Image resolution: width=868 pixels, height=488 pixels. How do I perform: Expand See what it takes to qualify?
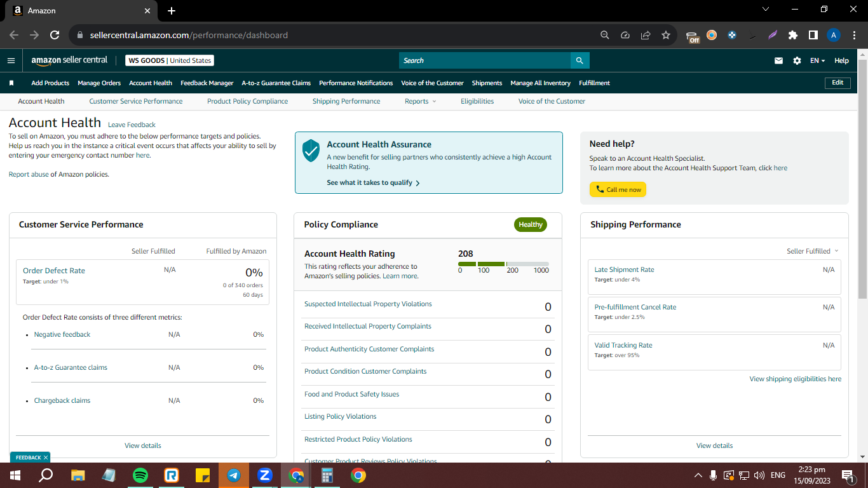374,183
